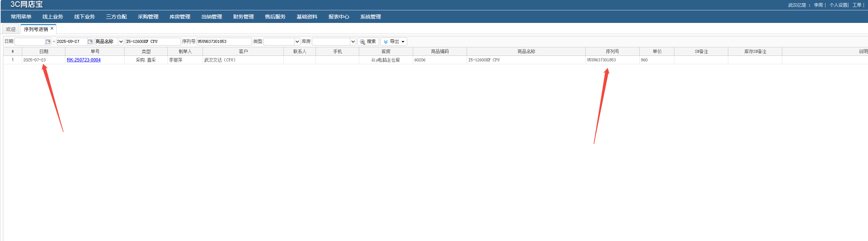Open the 售后服务 menu
This screenshot has width=868, height=241.
(275, 17)
